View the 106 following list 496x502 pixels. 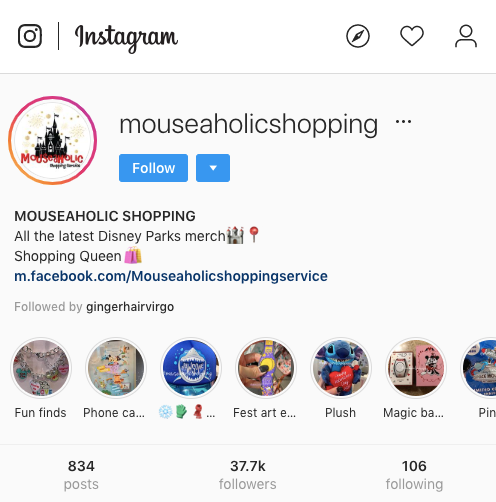[x=414, y=475]
